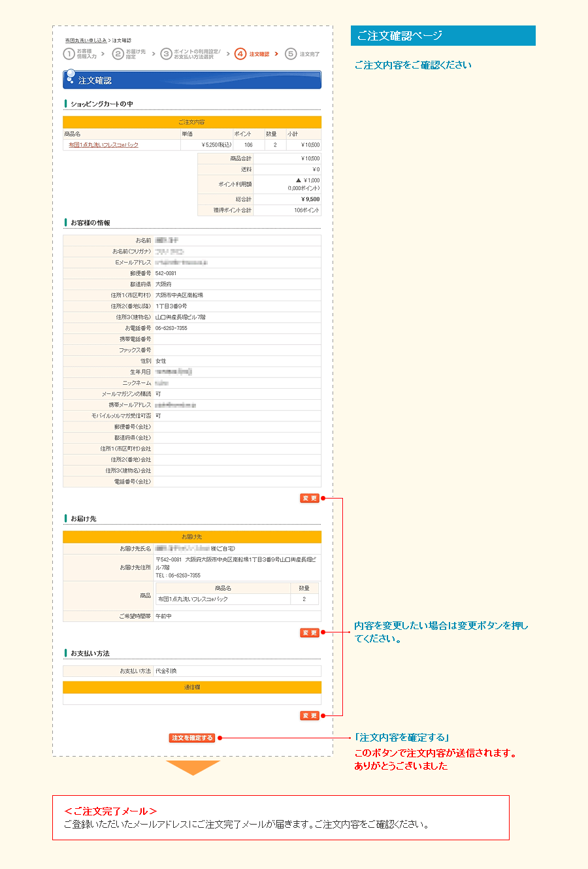588x869 pixels.
Task: Click the Eメールアドレス row label
Action: coord(133,262)
